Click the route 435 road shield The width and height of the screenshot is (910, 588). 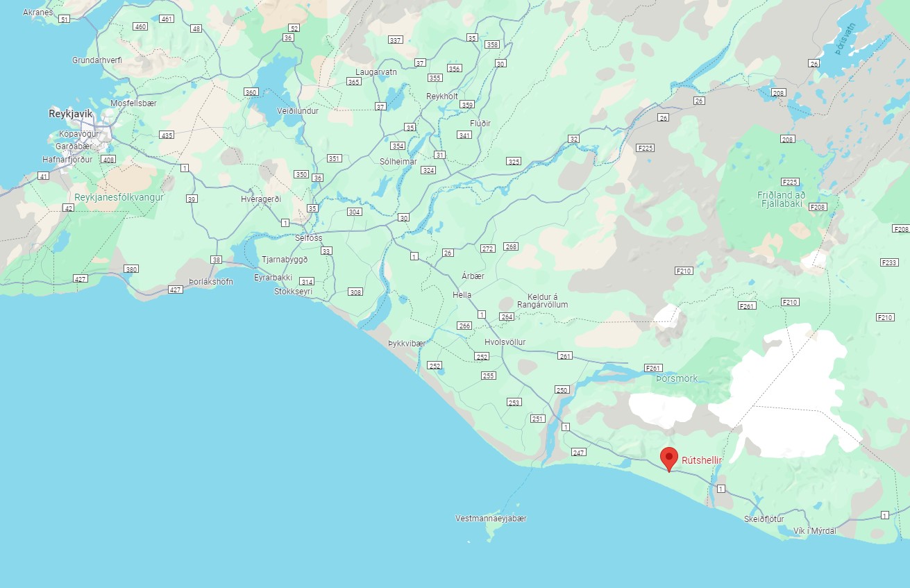point(167,135)
